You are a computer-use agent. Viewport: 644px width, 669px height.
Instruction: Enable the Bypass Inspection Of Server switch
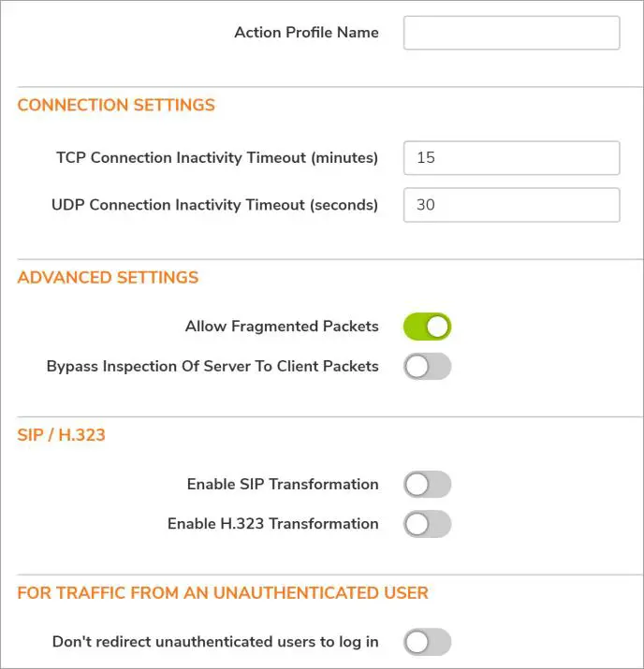[428, 367]
